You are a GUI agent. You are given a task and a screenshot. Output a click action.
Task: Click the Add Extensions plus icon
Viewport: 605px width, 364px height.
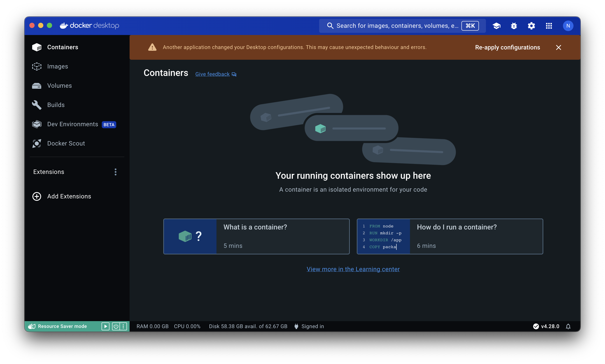37,196
